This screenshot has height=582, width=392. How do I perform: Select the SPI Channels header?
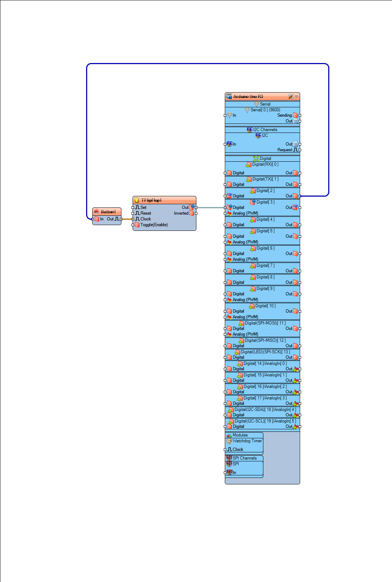pyautogui.click(x=244, y=458)
